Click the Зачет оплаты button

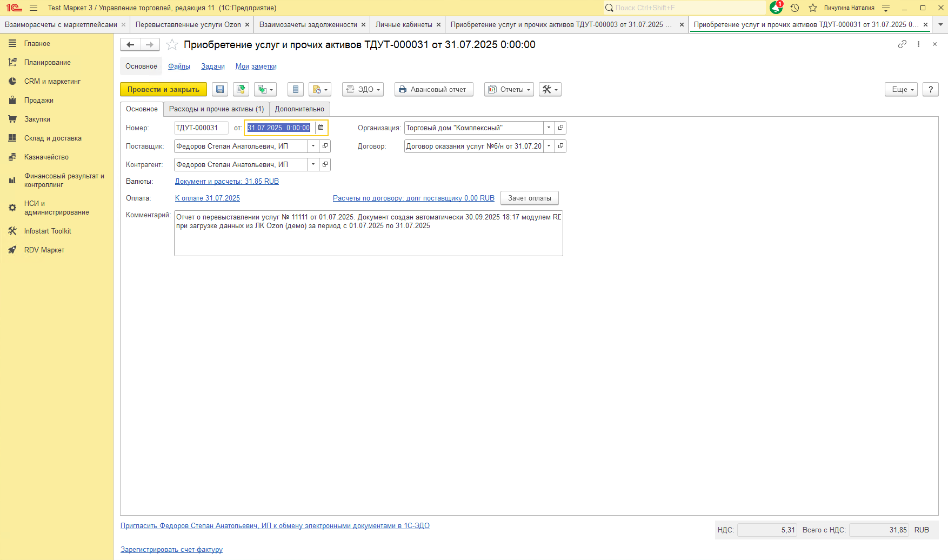(x=530, y=198)
